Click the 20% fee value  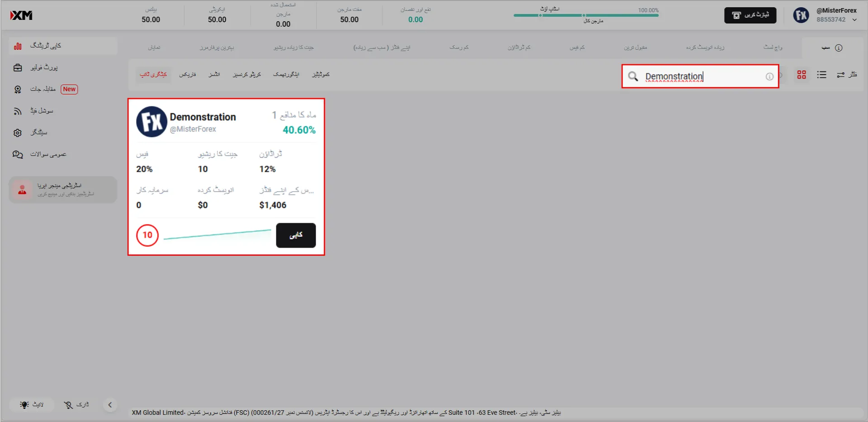[x=144, y=169]
